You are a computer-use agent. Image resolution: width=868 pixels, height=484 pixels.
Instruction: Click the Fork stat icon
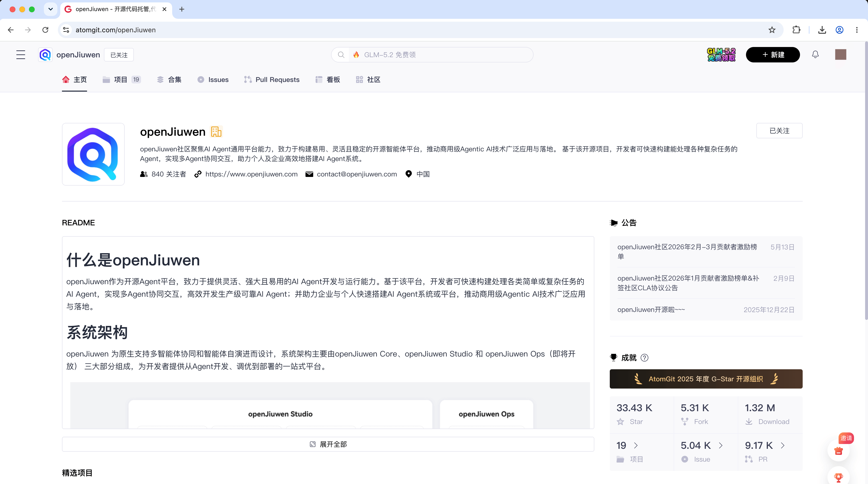(x=684, y=422)
